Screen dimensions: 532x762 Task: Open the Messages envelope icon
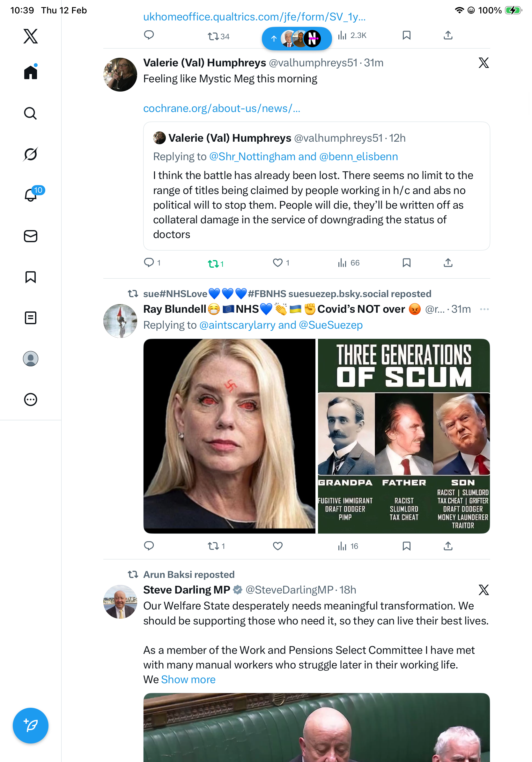point(30,236)
